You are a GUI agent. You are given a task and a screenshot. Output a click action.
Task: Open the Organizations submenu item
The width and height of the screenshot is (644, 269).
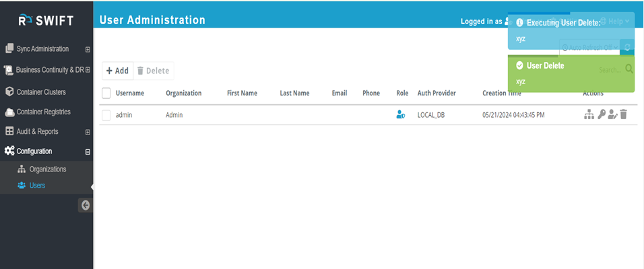click(48, 169)
